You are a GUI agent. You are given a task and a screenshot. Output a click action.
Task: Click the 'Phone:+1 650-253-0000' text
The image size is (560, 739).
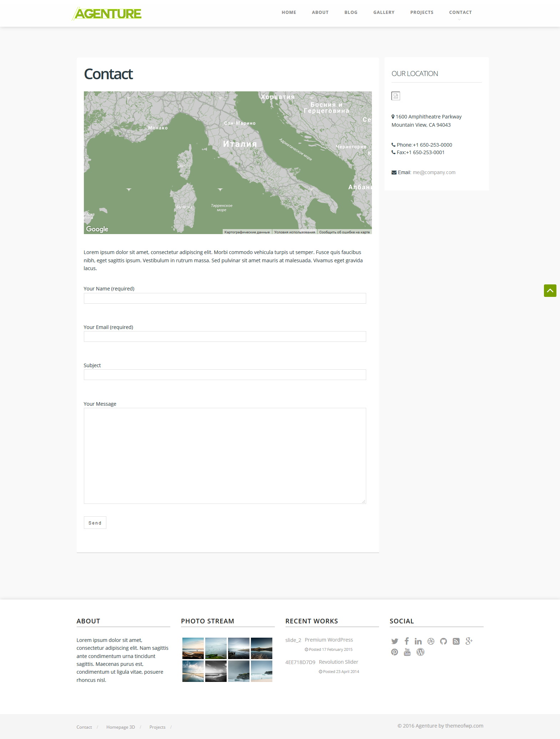[x=424, y=145]
